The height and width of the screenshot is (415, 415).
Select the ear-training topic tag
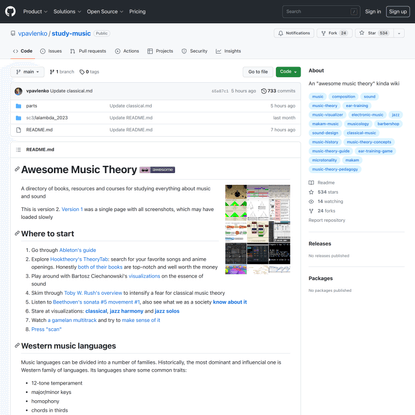(357, 106)
